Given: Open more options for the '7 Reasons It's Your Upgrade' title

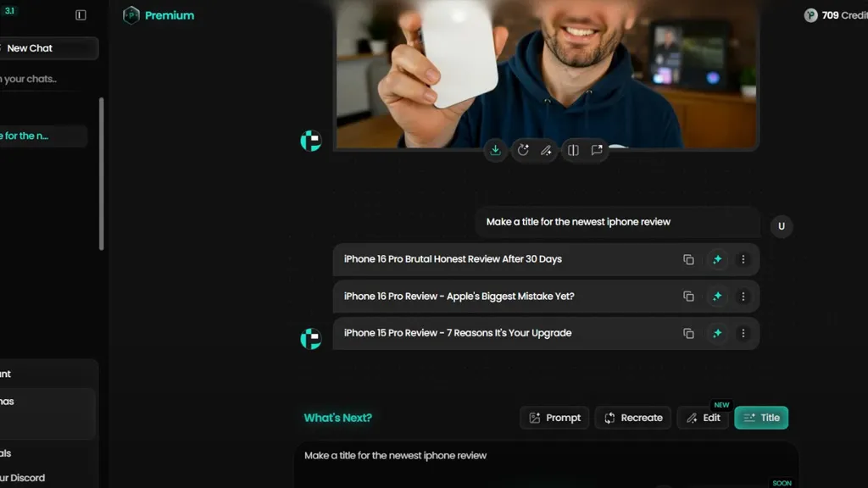Looking at the screenshot, I should 743,333.
